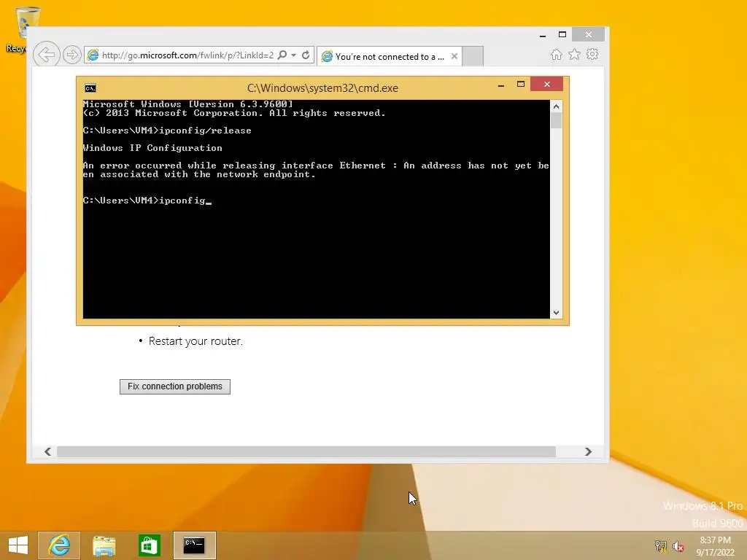
Task: Click muted volume tray icon
Action: click(678, 545)
